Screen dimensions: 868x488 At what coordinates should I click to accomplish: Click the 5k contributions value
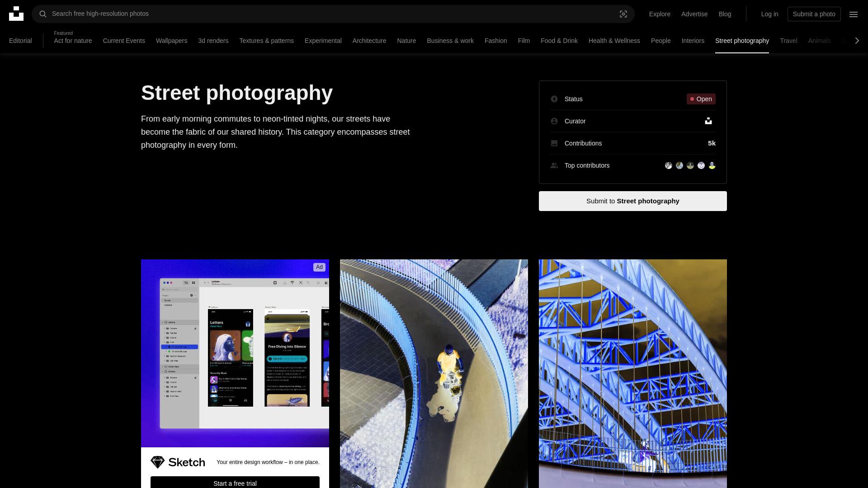[712, 143]
